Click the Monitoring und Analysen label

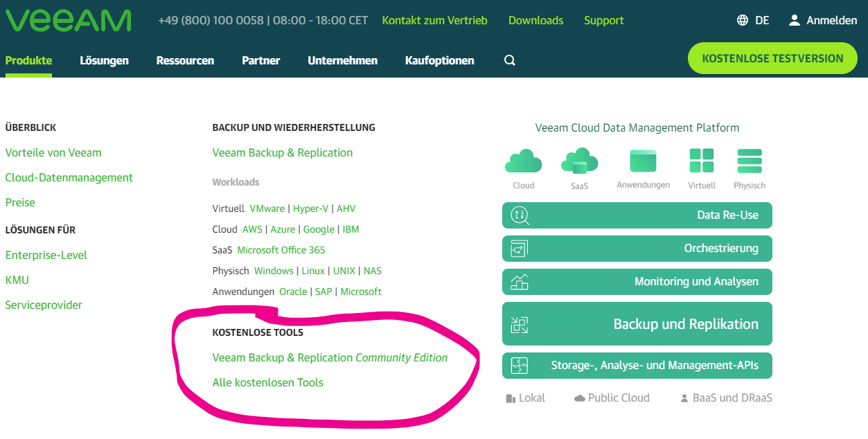coord(696,282)
